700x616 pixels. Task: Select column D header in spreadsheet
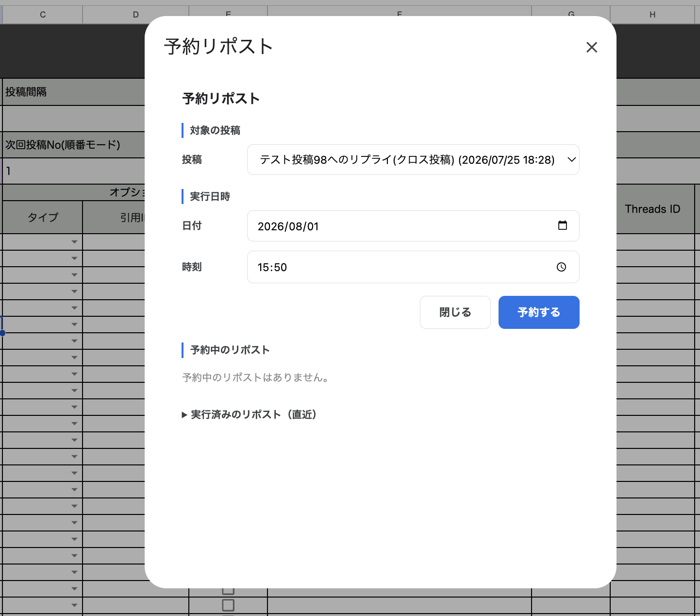click(135, 15)
